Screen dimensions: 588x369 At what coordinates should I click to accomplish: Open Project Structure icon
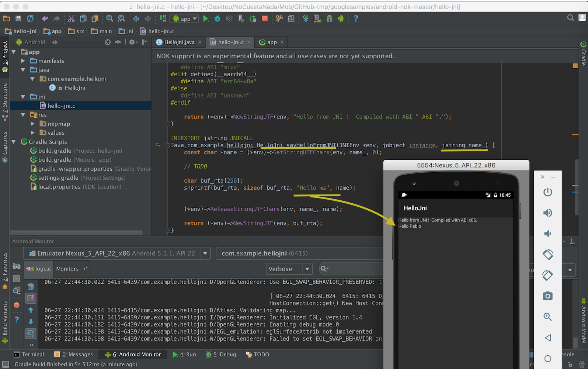291,18
